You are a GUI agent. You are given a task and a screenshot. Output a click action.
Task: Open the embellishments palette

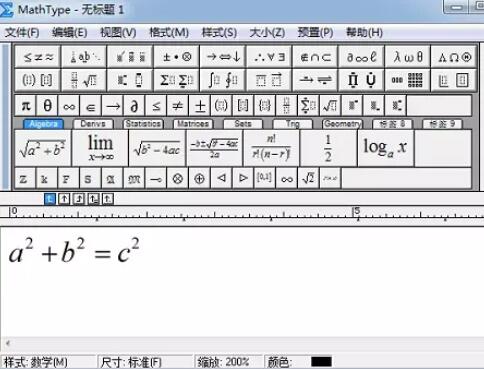(x=131, y=57)
